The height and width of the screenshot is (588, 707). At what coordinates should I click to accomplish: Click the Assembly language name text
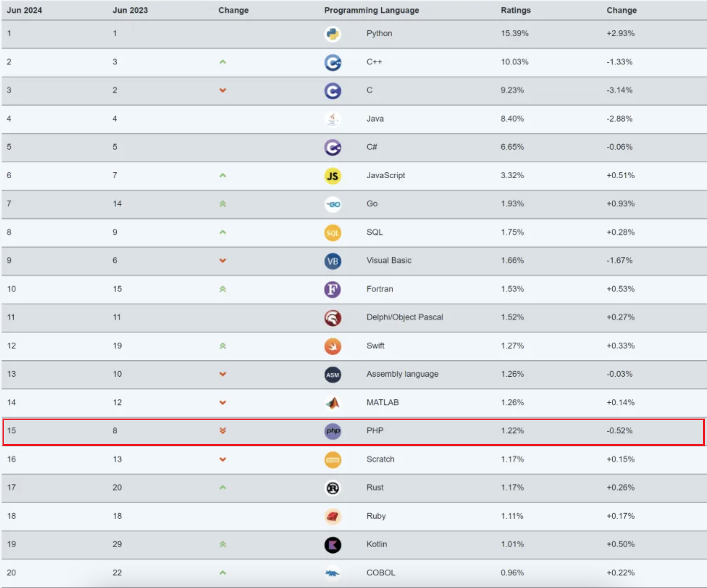tap(403, 374)
